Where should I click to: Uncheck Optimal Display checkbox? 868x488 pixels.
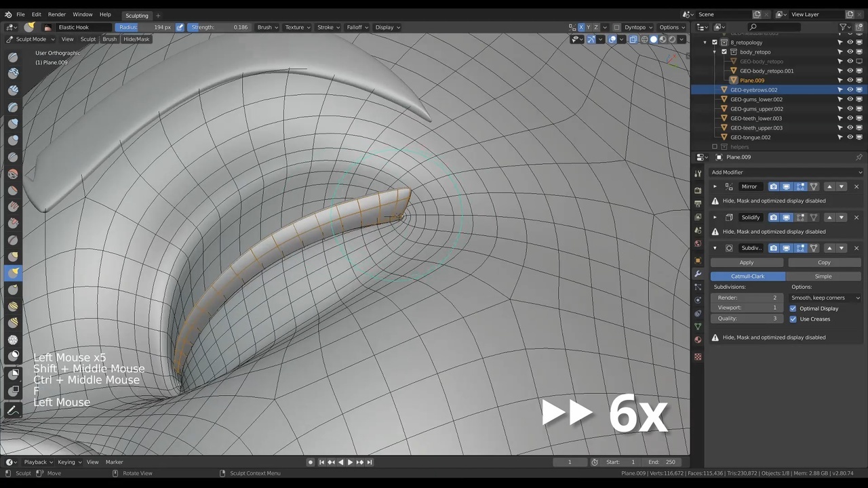pyautogui.click(x=793, y=308)
